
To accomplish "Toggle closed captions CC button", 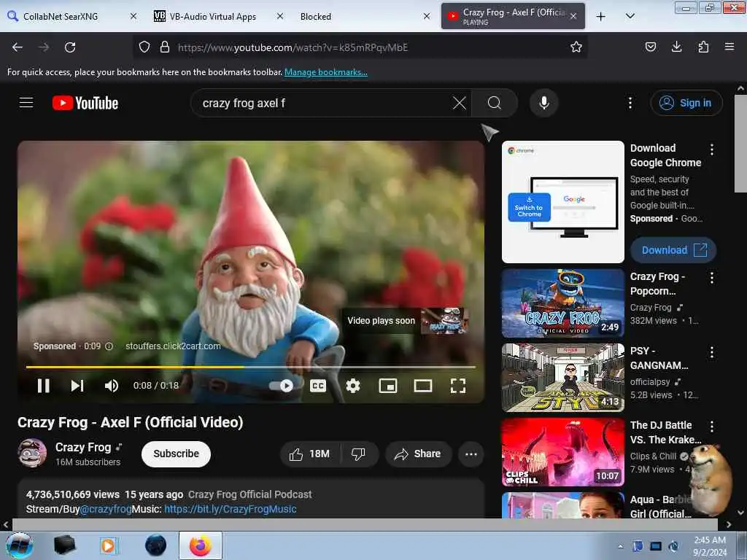I will 318,385.
